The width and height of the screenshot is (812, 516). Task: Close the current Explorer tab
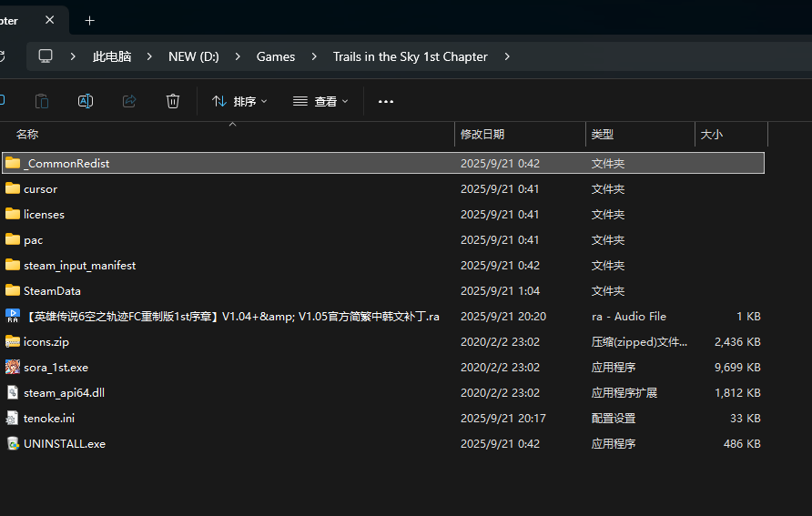(50, 20)
